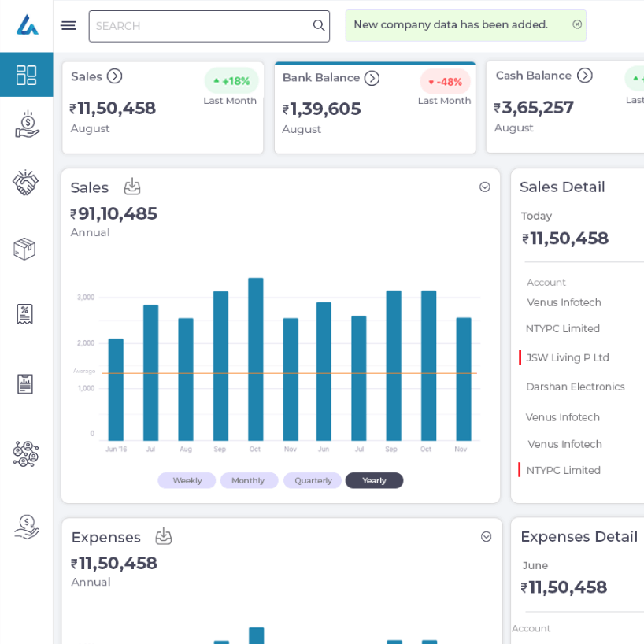Click the search magnifier icon

point(319,26)
